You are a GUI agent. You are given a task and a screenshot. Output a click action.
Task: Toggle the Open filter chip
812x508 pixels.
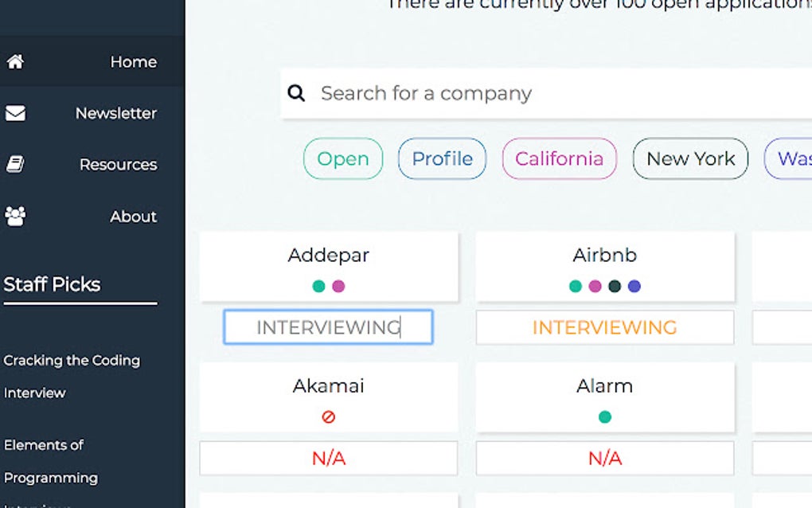[x=343, y=158]
